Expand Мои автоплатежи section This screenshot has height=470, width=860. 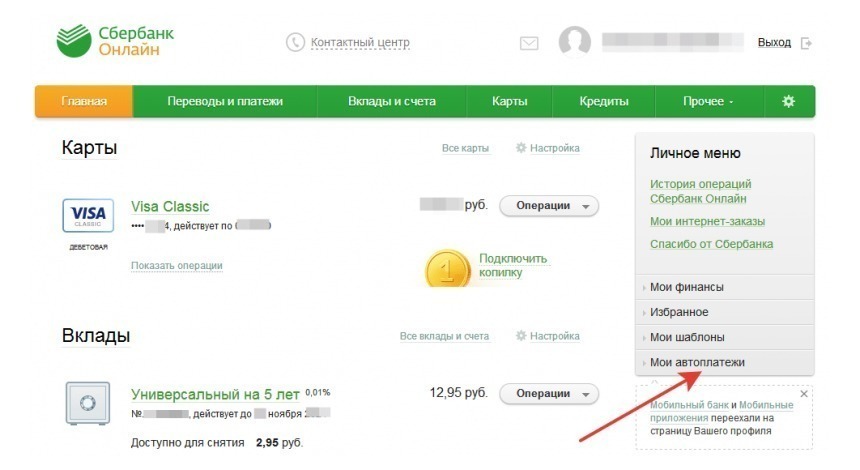click(725, 363)
